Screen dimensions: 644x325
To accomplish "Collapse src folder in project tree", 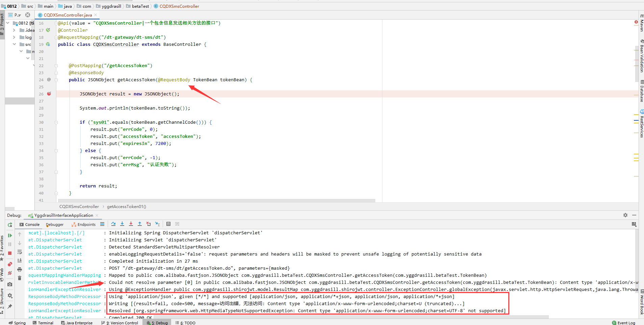I will point(14,44).
